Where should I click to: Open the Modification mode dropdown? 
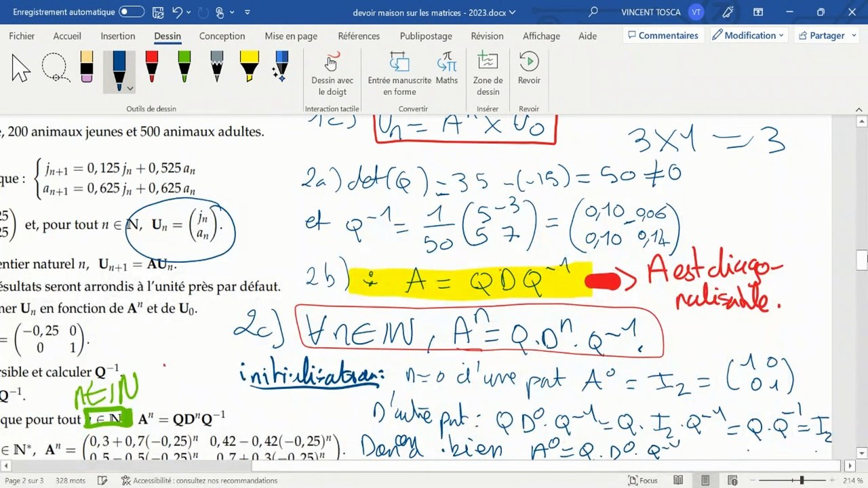click(749, 35)
